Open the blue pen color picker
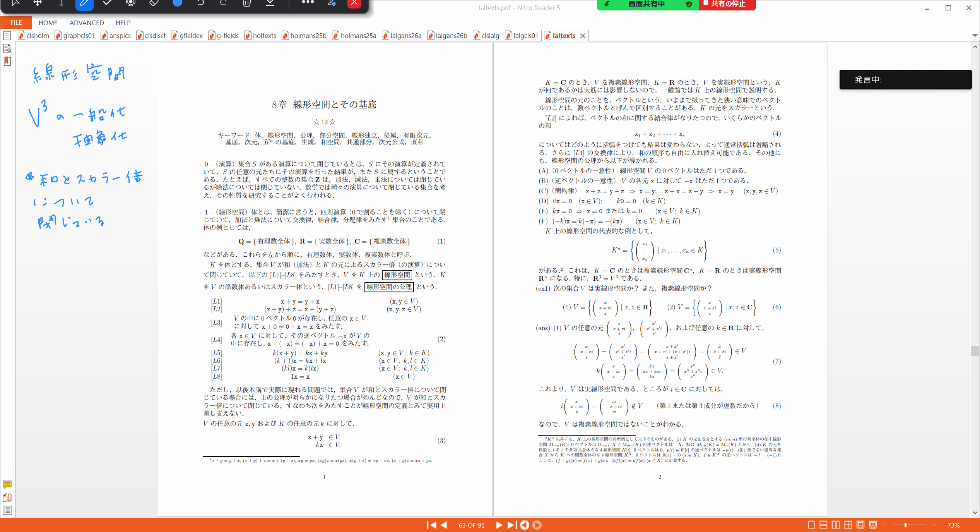The height and width of the screenshot is (532, 980). [177, 3]
